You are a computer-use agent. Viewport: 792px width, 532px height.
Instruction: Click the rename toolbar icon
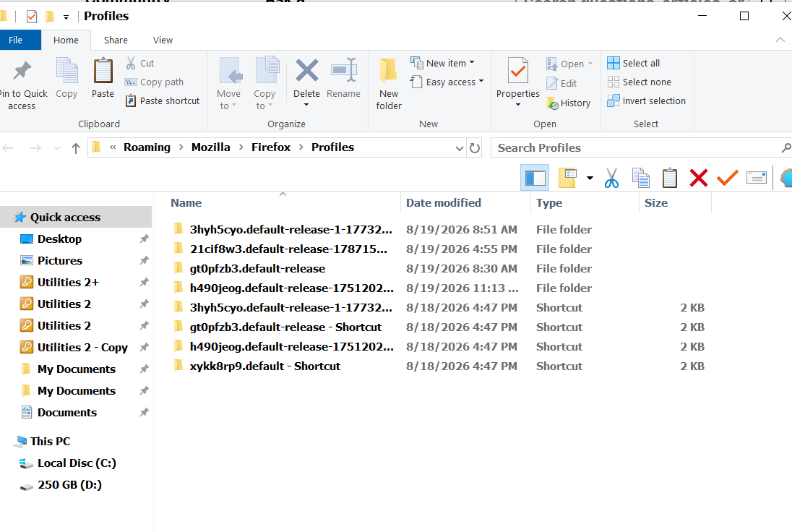coord(756,178)
